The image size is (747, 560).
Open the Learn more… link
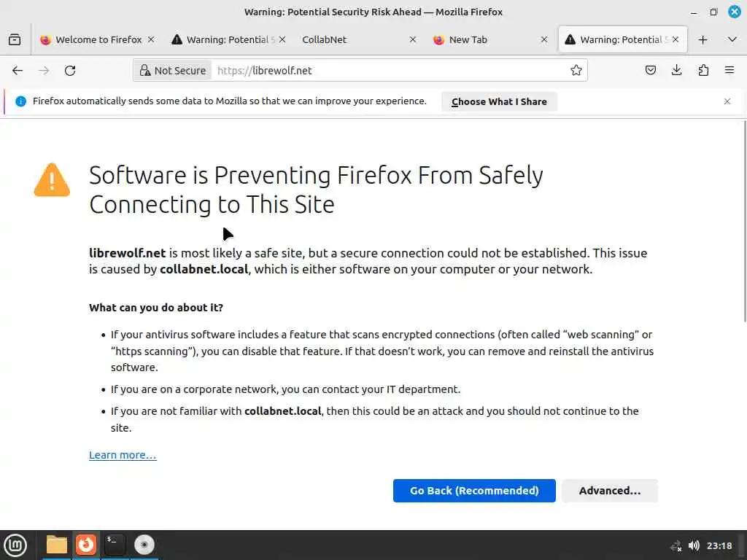pyautogui.click(x=123, y=455)
